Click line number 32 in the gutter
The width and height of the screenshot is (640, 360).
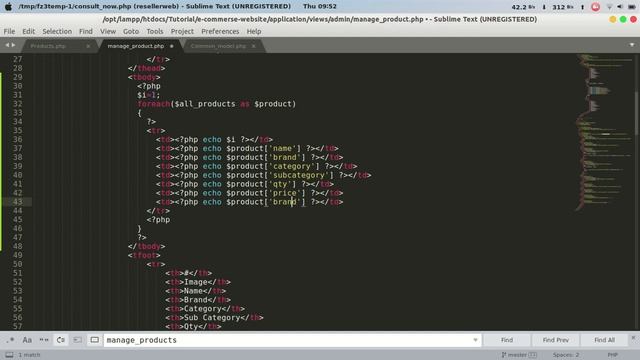(x=18, y=104)
